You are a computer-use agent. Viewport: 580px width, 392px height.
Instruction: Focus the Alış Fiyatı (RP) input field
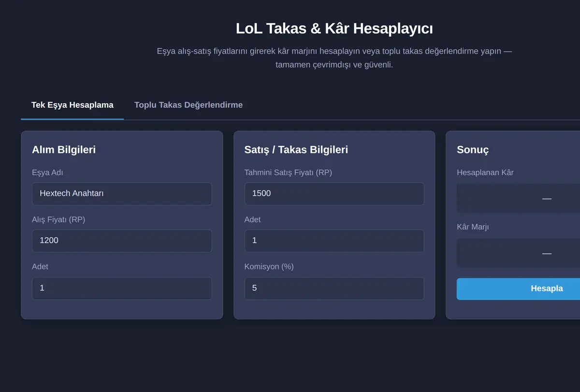tap(122, 241)
